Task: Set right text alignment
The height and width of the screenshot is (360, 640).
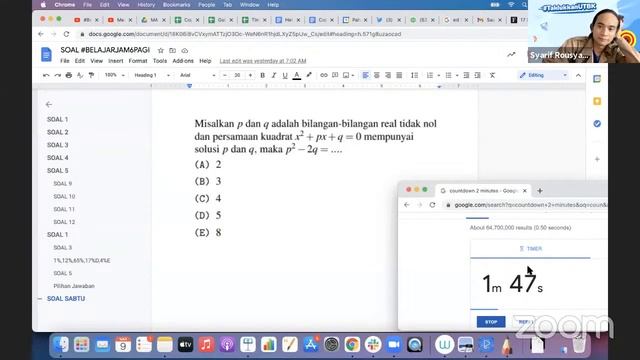Action: pyautogui.click(x=388, y=76)
